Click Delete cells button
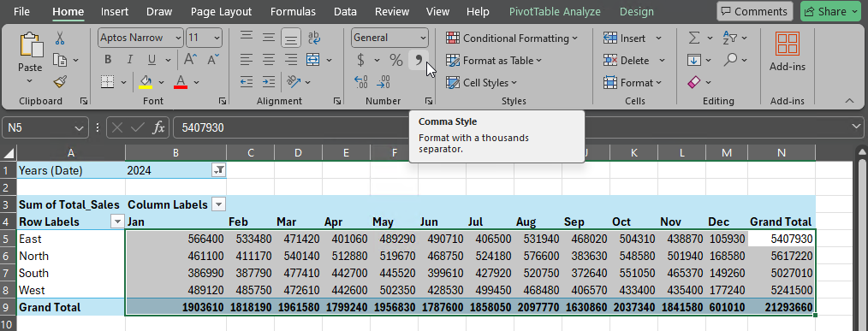Image resolution: width=868 pixels, height=331 pixels. [x=627, y=61]
